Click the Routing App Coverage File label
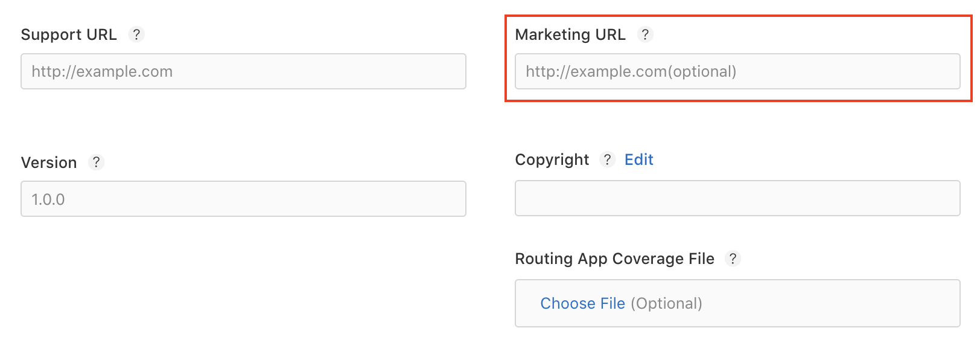This screenshot has height=354, width=980. [x=614, y=259]
